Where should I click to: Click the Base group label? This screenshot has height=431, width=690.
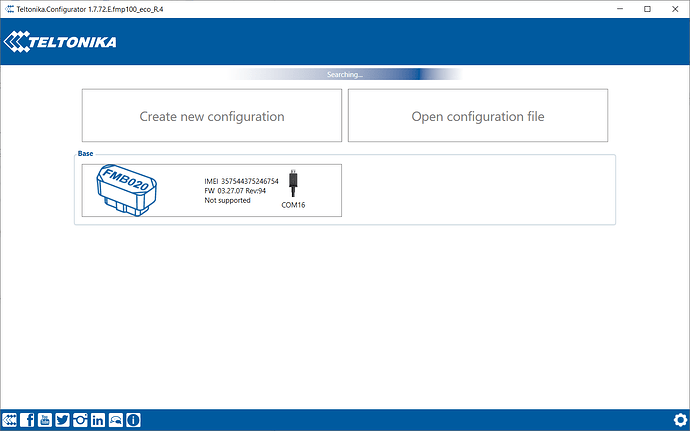click(x=85, y=154)
